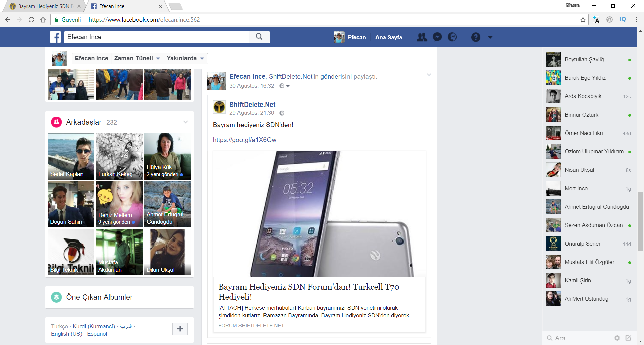Click the search magnifier button
This screenshot has width=644, height=345.
[259, 37]
